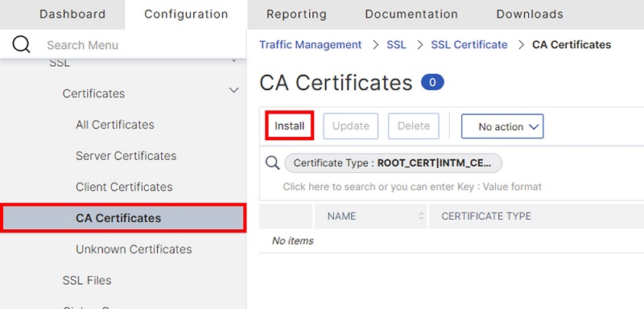This screenshot has width=644, height=309.
Task: Collapse the SSL menu chevron
Action: click(233, 60)
